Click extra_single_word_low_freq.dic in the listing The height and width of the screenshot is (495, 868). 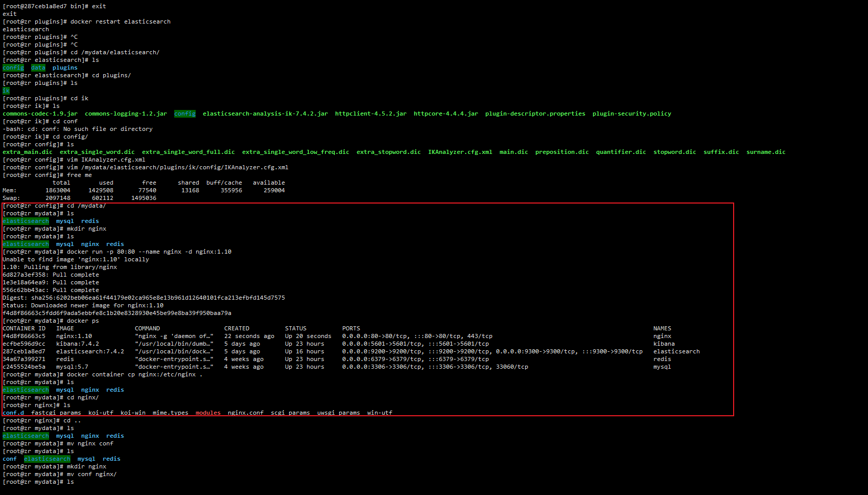[x=296, y=152]
